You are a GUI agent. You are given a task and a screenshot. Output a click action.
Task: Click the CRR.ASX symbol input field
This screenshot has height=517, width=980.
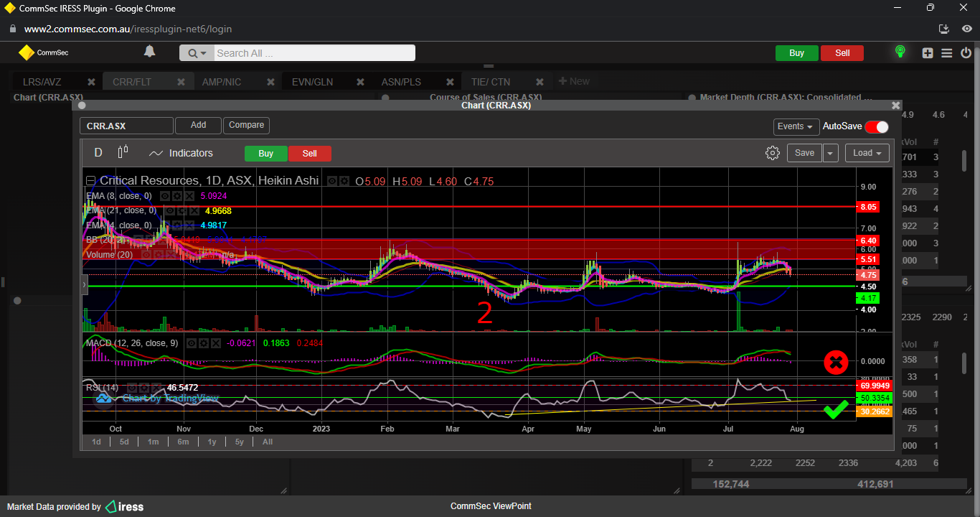[x=126, y=126]
